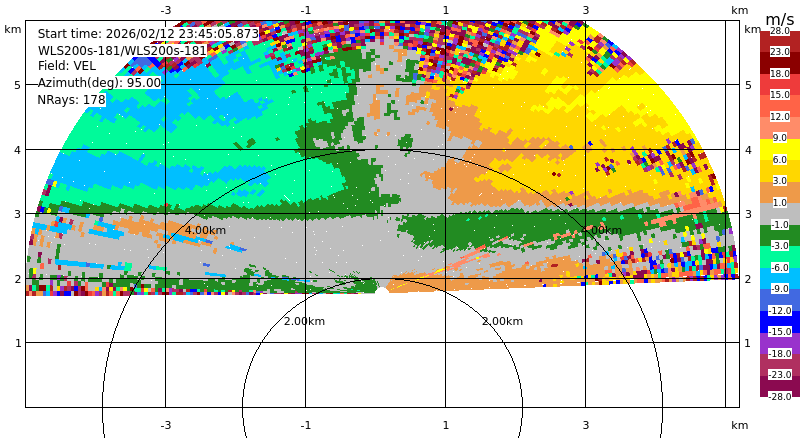Viewport: 800px width, 438px height.
Task: Click the positive 18.0 colorbar label
Action: tap(780, 74)
